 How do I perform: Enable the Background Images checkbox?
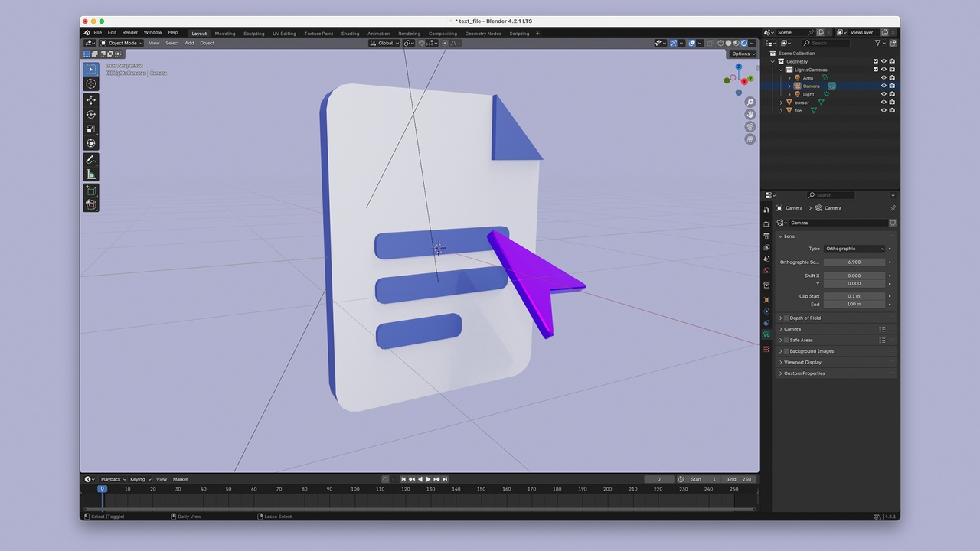786,351
